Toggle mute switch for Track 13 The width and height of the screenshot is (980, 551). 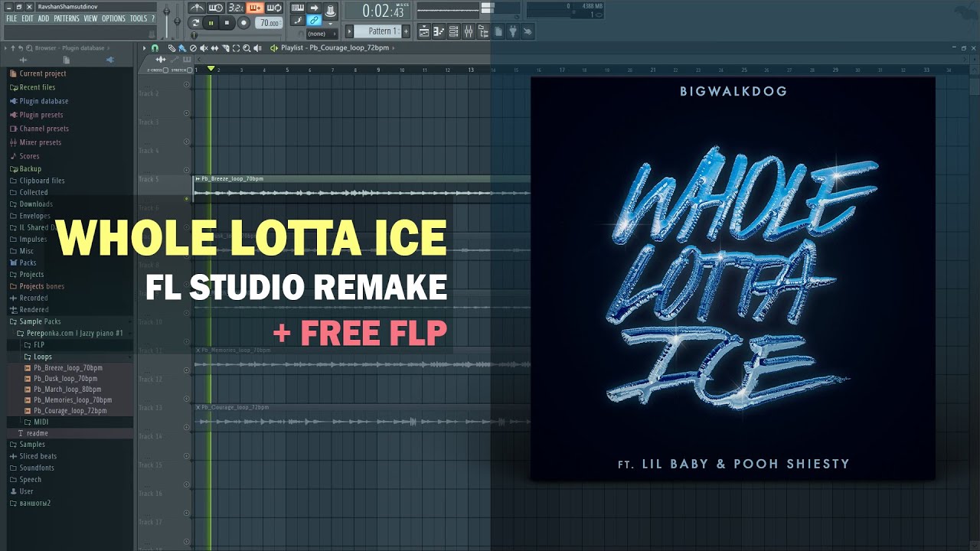[187, 428]
